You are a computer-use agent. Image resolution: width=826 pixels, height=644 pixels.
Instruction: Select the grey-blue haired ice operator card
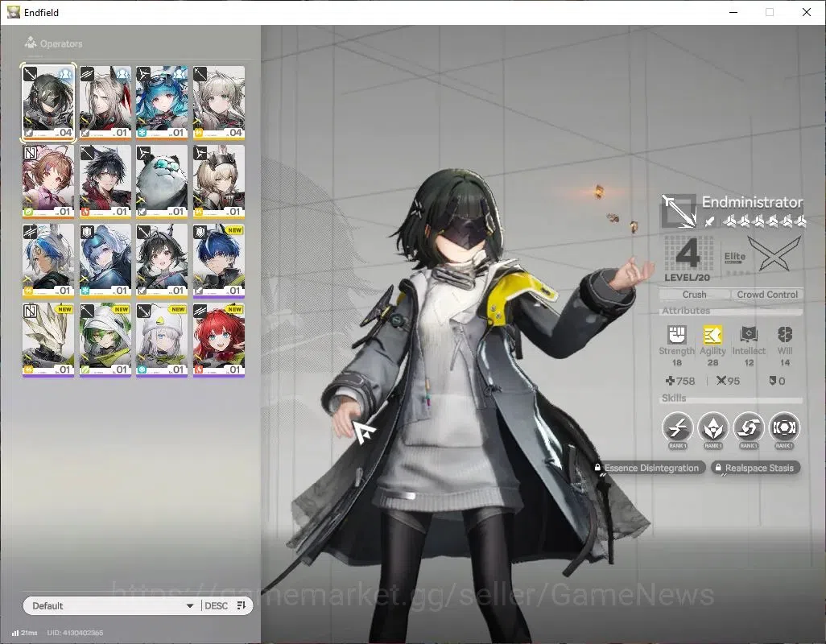click(105, 261)
